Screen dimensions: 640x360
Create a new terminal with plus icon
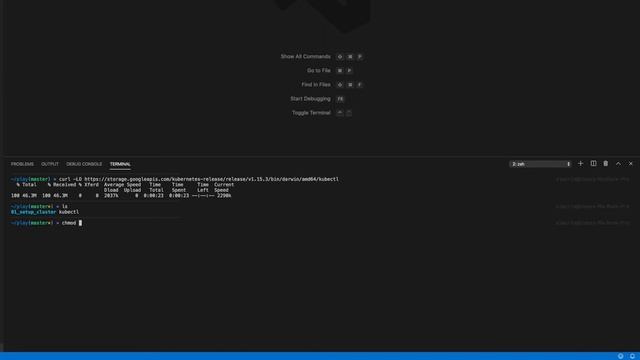580,164
